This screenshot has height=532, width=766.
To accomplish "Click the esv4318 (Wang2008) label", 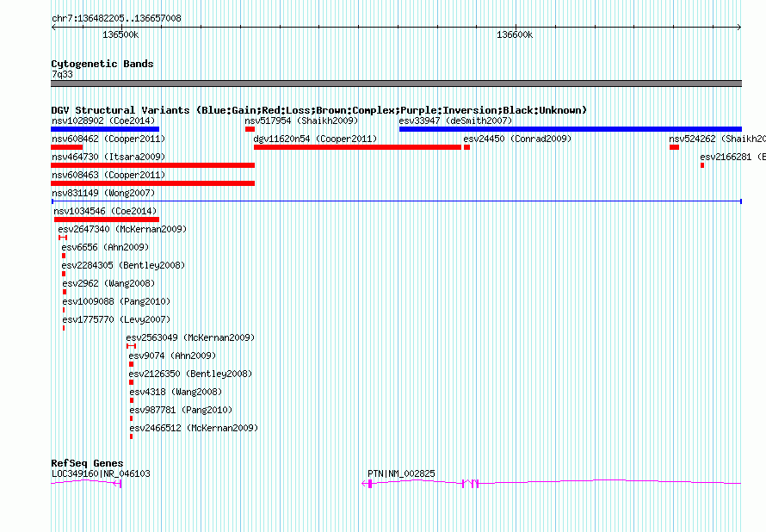I will [176, 392].
